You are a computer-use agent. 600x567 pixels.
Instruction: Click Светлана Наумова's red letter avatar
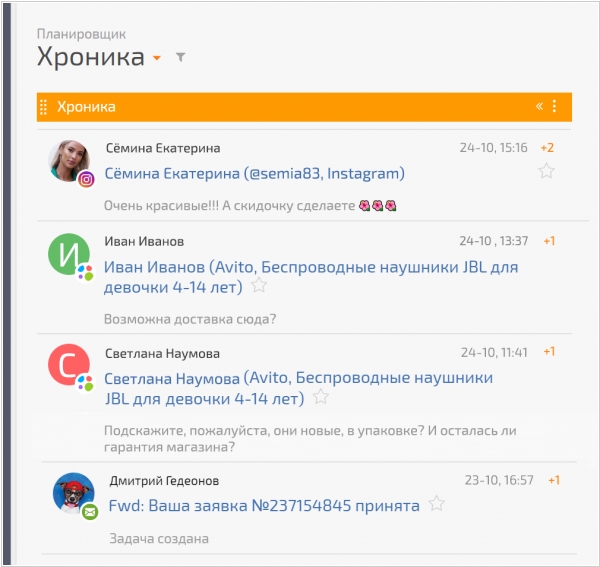69,365
